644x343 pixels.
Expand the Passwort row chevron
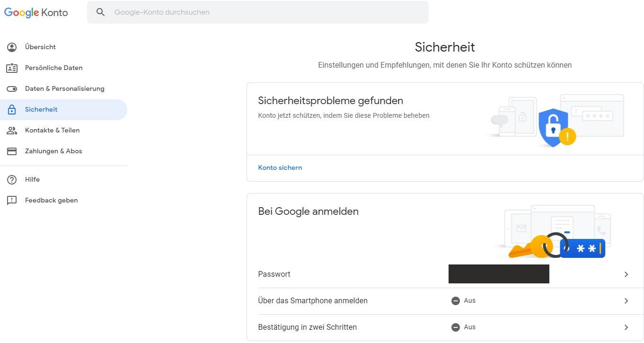point(626,274)
